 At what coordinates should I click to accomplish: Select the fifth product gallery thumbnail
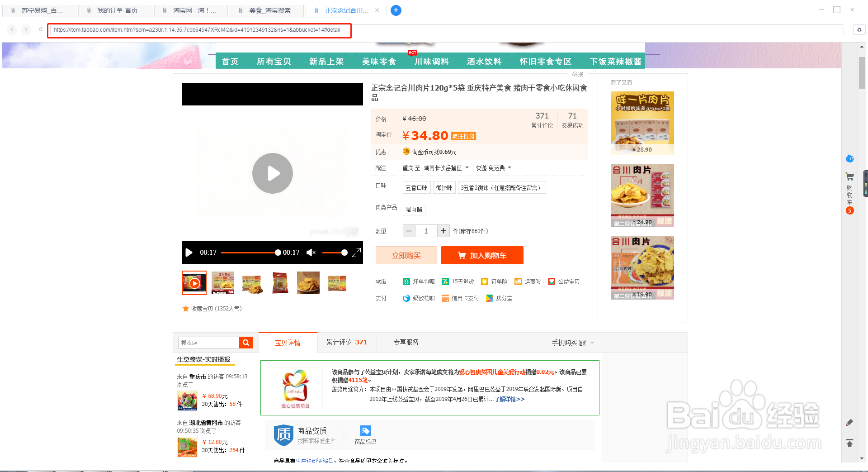tap(308, 283)
